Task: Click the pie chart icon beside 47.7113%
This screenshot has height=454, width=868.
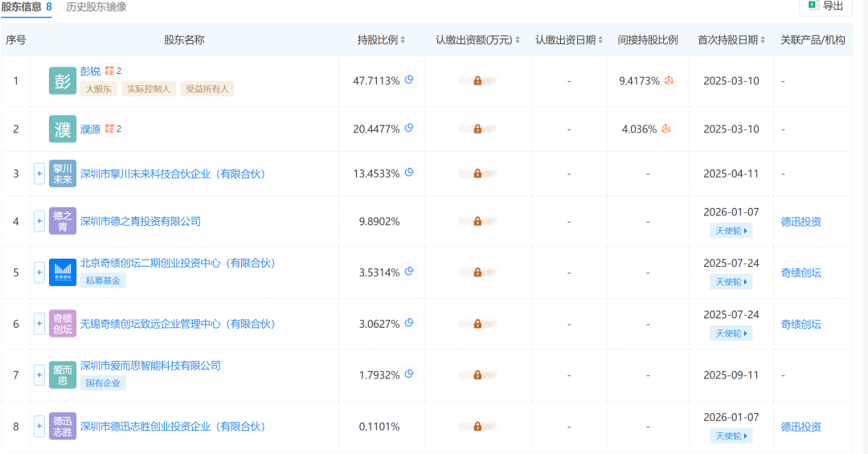Action: click(x=409, y=80)
